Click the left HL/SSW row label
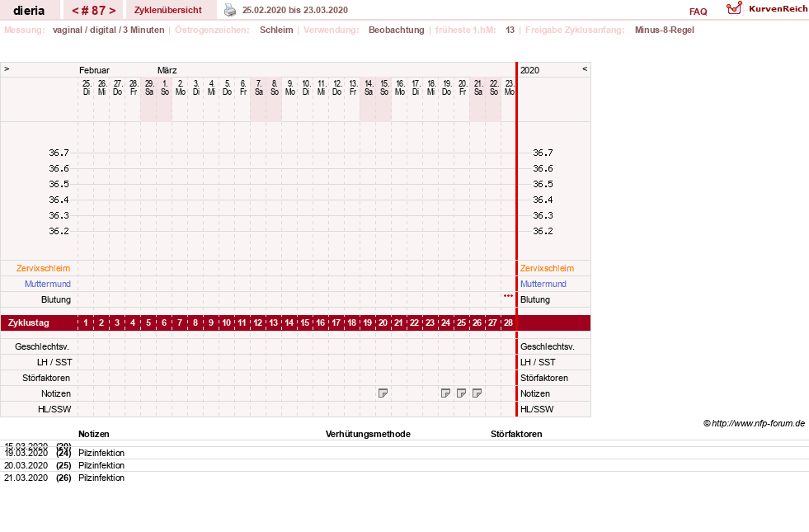The image size is (809, 532). point(54,409)
